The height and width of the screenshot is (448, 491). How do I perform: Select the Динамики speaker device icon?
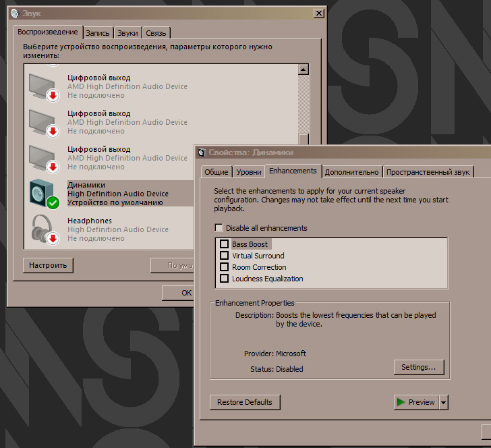coord(45,194)
